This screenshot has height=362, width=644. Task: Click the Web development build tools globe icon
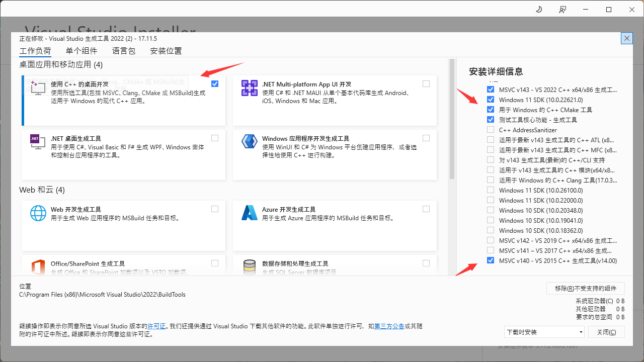pos(38,213)
